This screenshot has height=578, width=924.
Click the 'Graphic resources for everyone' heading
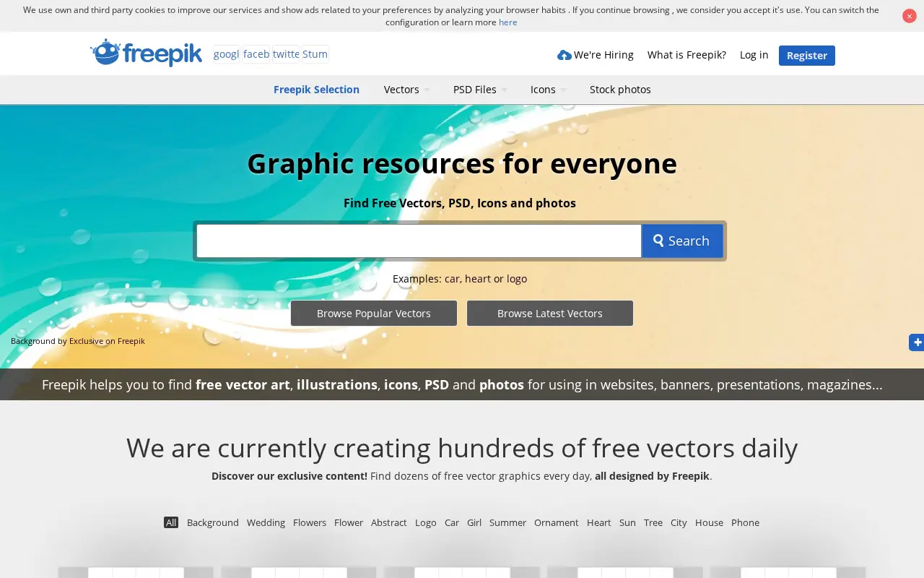pyautogui.click(x=462, y=163)
